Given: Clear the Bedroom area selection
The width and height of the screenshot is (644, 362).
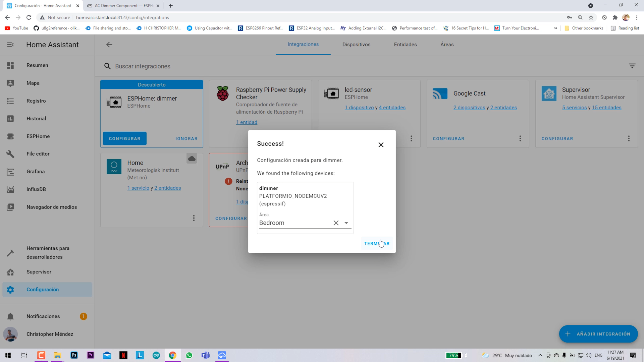Looking at the screenshot, I should pyautogui.click(x=336, y=223).
